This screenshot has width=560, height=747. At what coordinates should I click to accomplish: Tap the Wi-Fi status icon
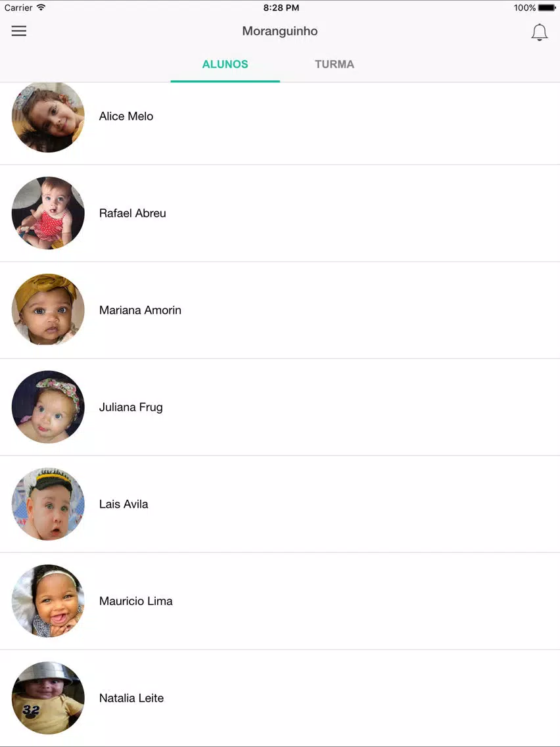click(x=41, y=7)
